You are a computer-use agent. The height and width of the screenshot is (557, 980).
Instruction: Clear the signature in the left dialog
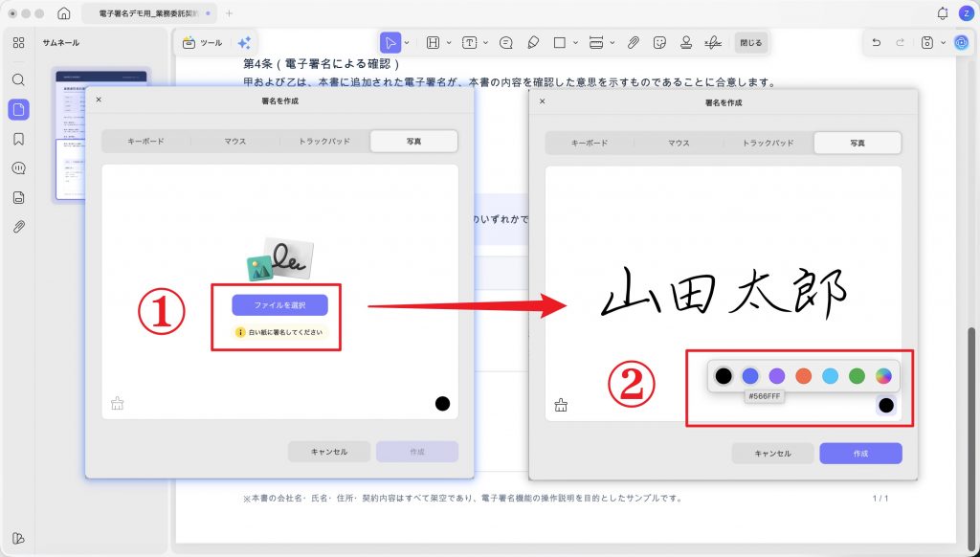tap(118, 403)
